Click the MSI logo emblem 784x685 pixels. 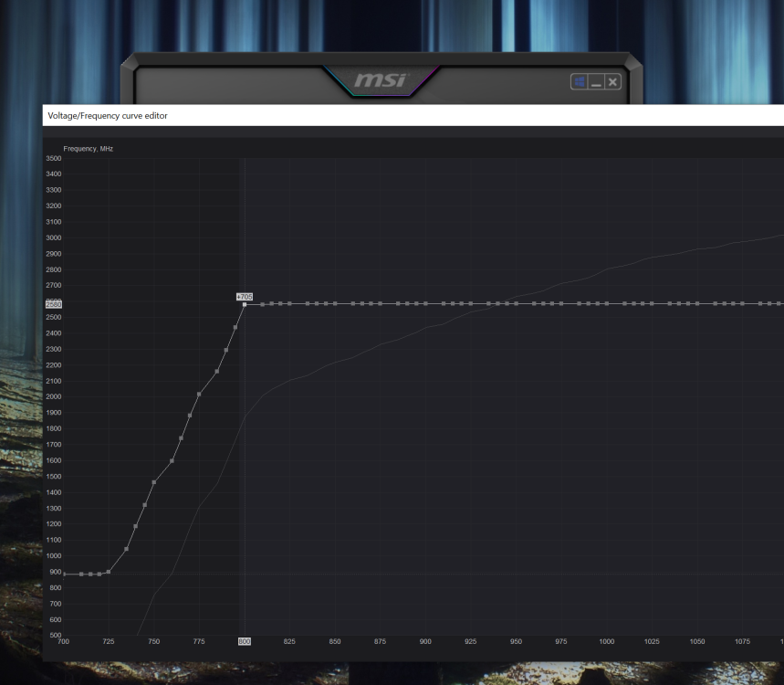pyautogui.click(x=380, y=80)
